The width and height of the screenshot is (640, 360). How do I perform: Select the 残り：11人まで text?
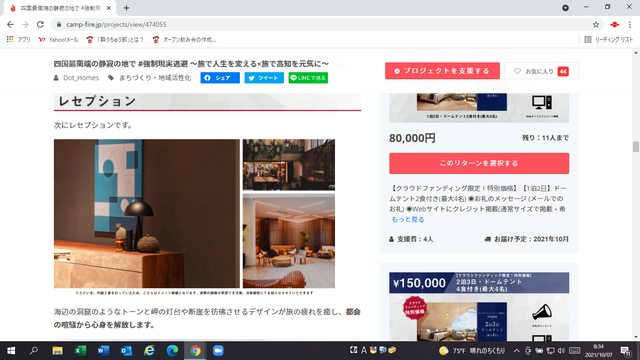(545, 138)
